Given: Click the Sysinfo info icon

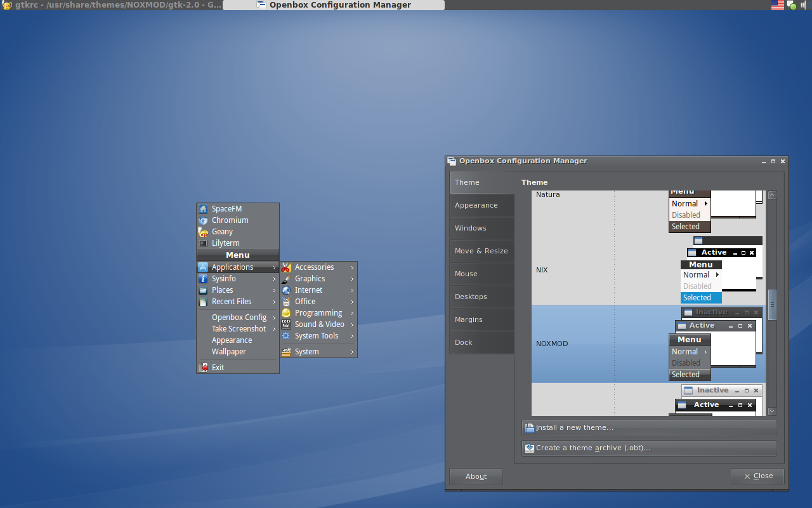Looking at the screenshot, I should [x=203, y=279].
